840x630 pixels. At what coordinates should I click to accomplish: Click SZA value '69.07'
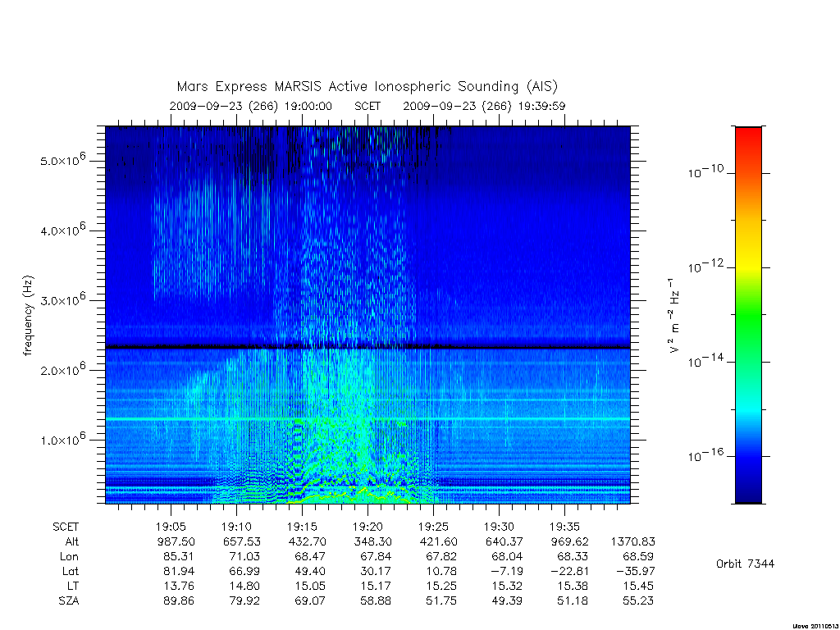310,601
